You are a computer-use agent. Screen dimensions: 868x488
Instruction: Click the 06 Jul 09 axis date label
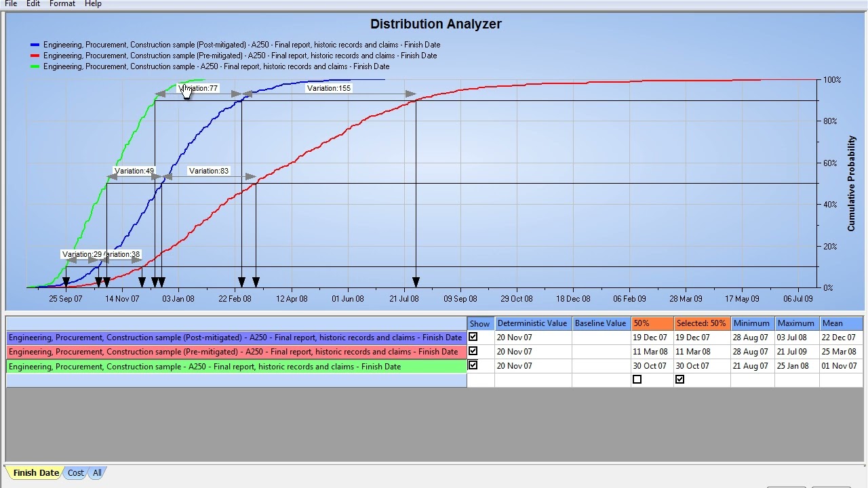click(798, 299)
